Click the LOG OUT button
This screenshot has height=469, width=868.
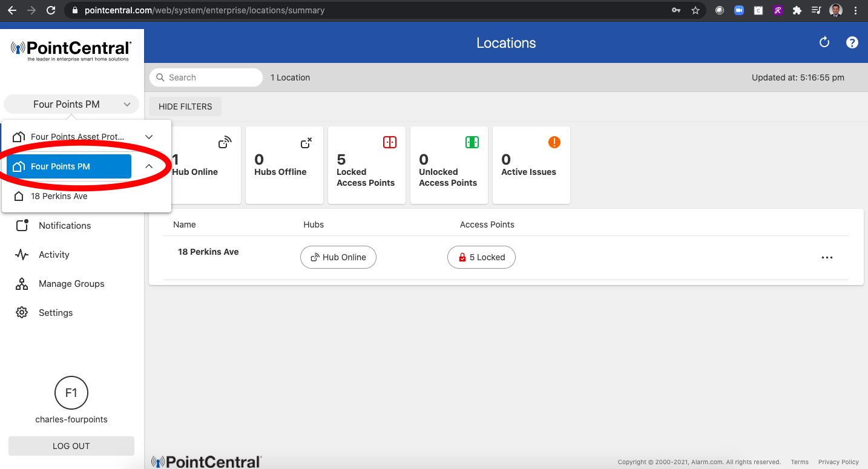(71, 446)
